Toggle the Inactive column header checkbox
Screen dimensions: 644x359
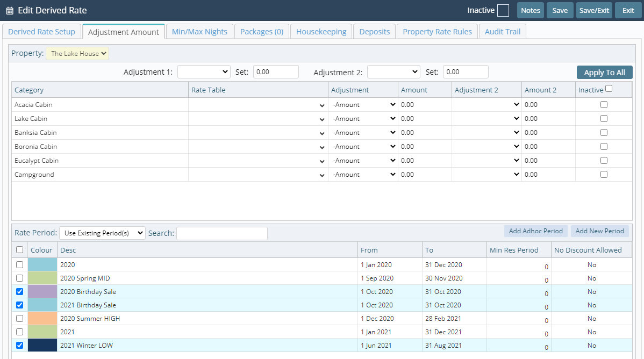(609, 88)
